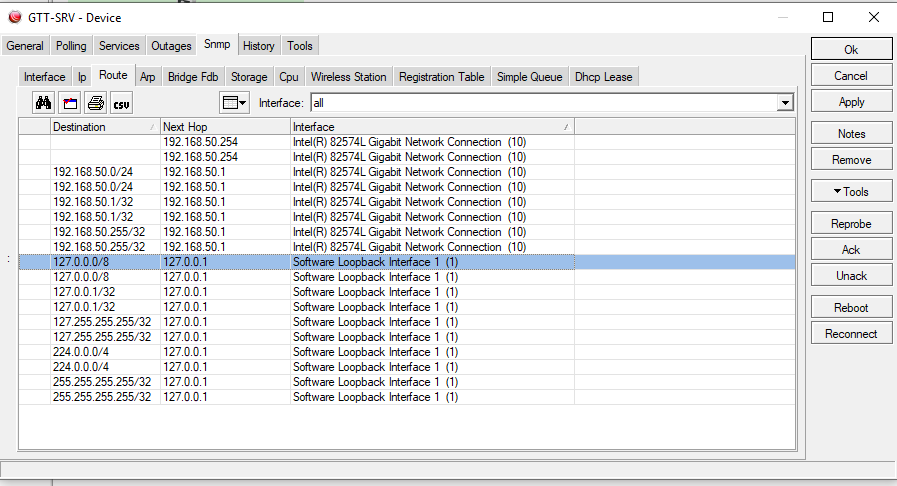897x486 pixels.
Task: Click the calendar-style toolbar icon beside binoculars
Action: 70,103
